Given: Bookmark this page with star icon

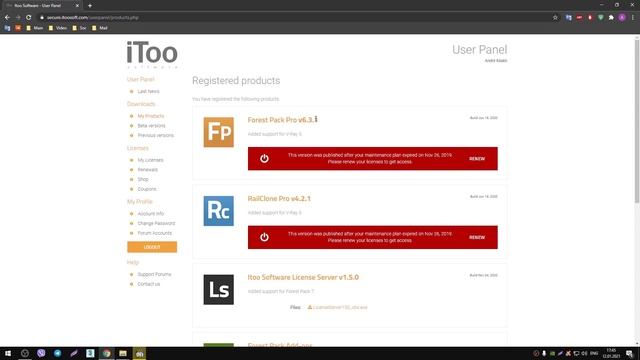Looking at the screenshot, I should tap(555, 18).
